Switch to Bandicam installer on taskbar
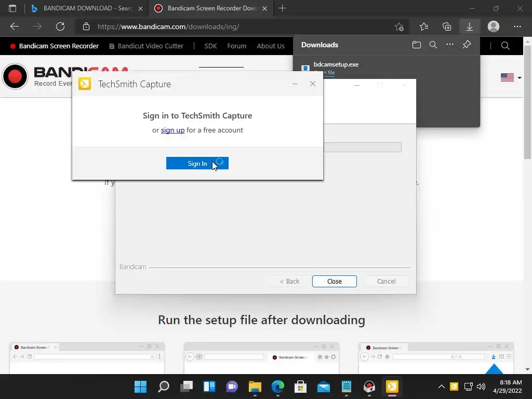 pos(369,387)
